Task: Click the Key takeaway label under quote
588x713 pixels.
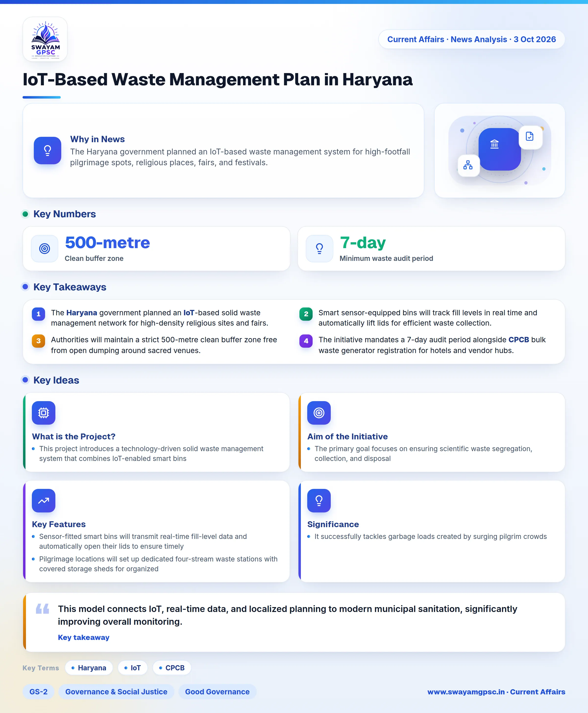Action: [84, 637]
